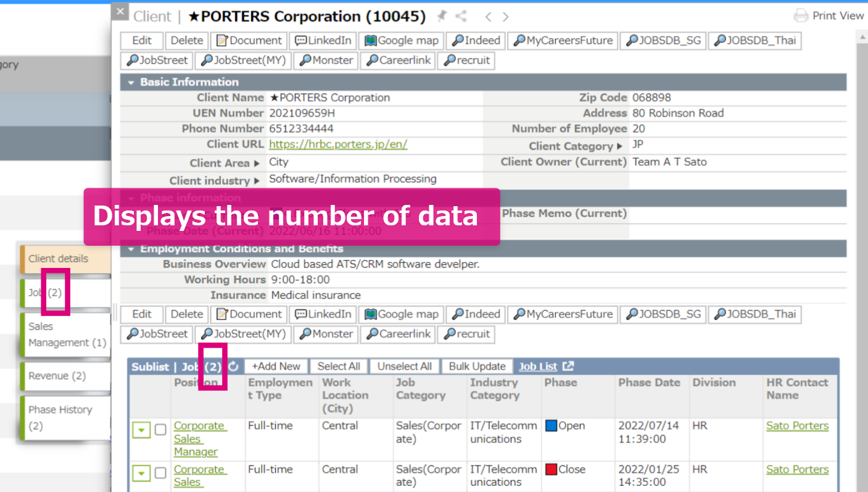
Task: Open lower Google map button
Action: pyautogui.click(x=401, y=314)
